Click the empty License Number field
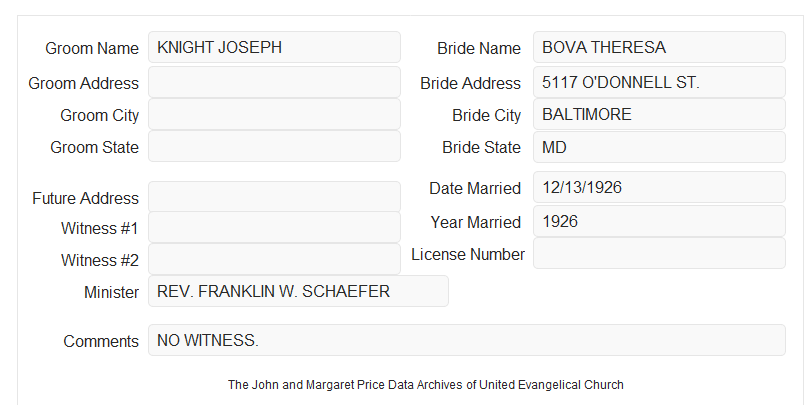The height and width of the screenshot is (405, 805). [659, 253]
